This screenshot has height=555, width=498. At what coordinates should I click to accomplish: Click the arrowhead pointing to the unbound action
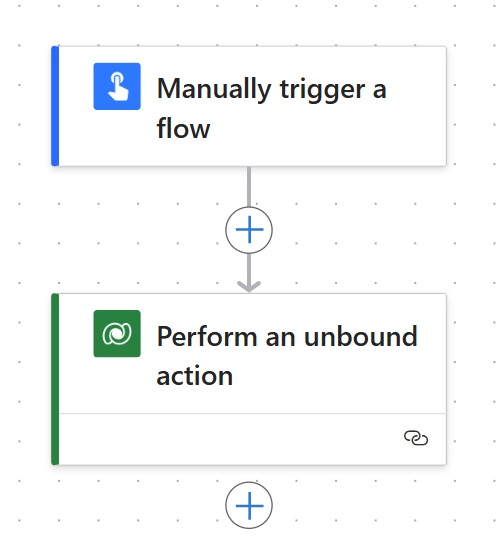click(x=249, y=286)
